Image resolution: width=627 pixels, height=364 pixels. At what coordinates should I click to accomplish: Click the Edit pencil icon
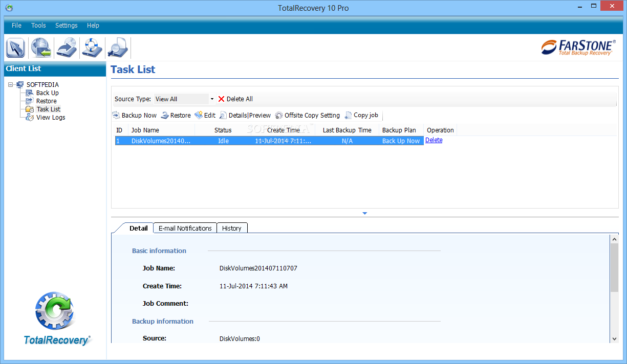(199, 116)
